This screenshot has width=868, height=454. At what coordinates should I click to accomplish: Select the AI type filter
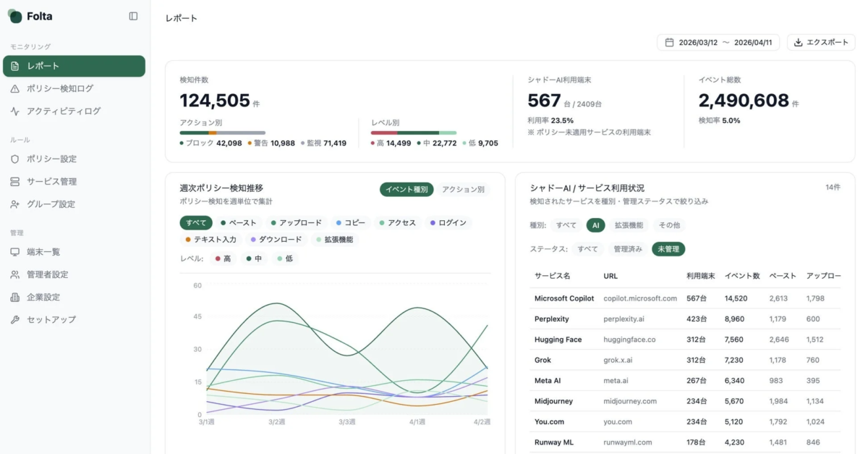596,225
